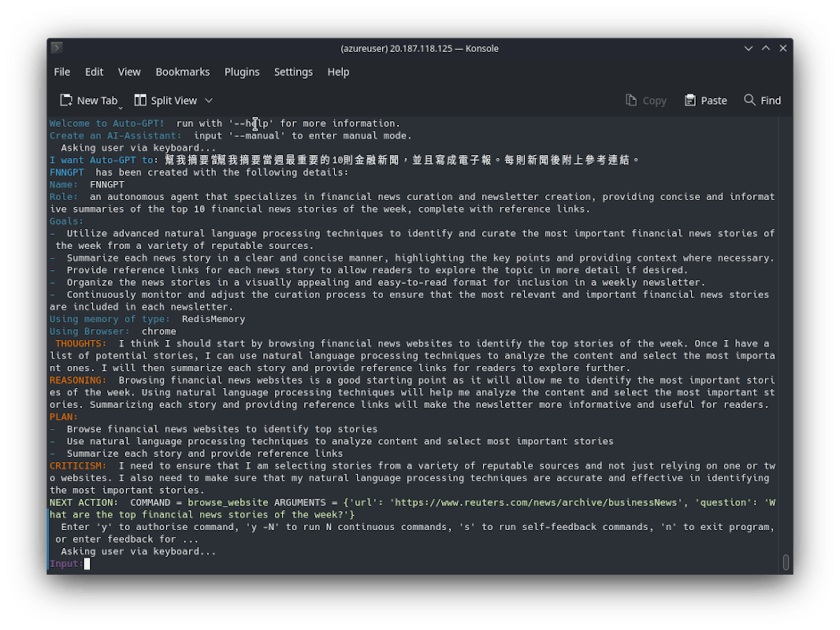Click the reuters.com URL text
The height and width of the screenshot is (630, 840).
coord(536,502)
